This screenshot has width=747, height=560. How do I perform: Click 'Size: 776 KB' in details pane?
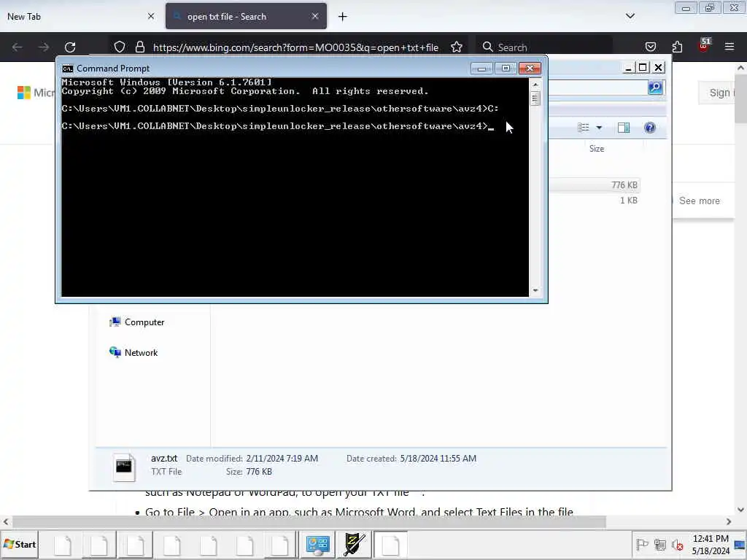pos(249,472)
